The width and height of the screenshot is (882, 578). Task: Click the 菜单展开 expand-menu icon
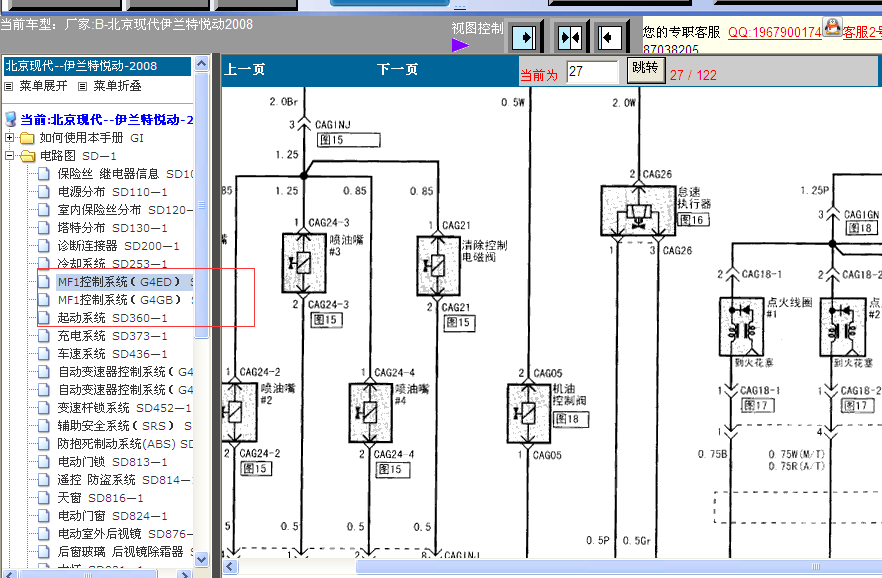coord(8,86)
